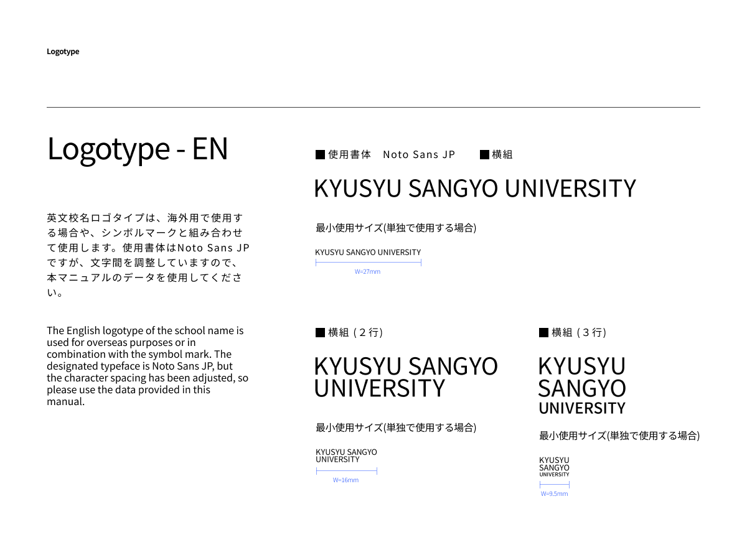
Task: Click the black square icon beside 使用書体
Action: (x=320, y=154)
